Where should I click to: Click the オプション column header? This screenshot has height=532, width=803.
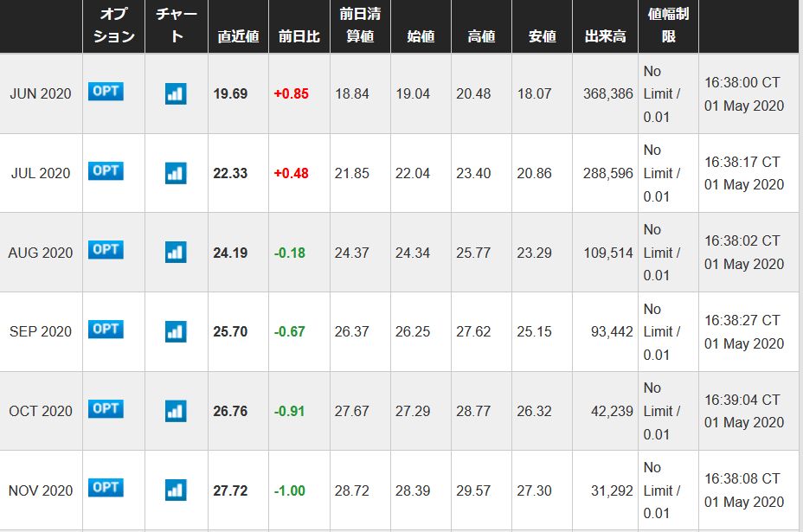113,25
